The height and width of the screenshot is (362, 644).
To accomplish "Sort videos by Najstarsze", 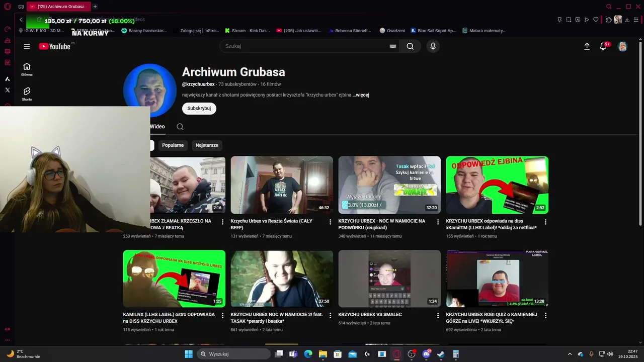I will click(207, 145).
